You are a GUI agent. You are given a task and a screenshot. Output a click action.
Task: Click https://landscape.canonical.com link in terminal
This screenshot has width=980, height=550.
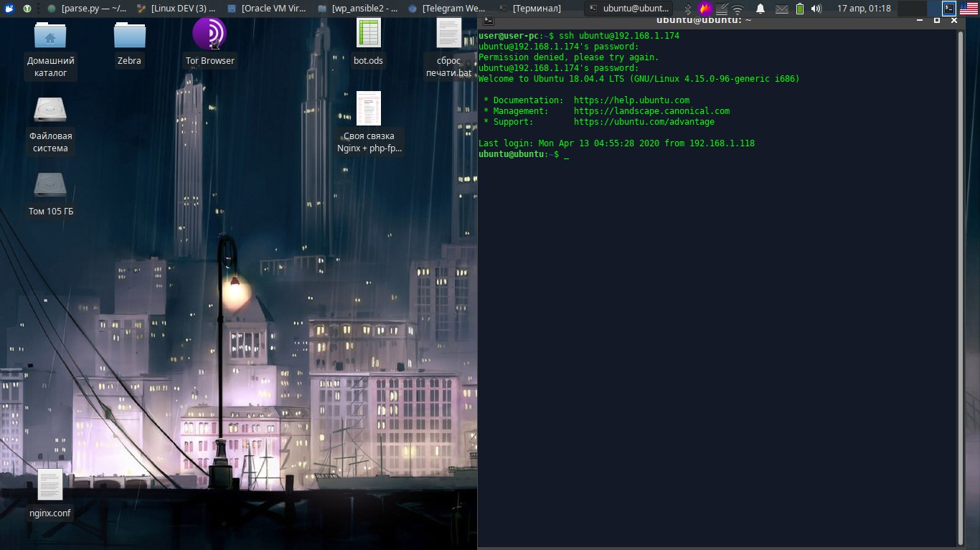651,111
